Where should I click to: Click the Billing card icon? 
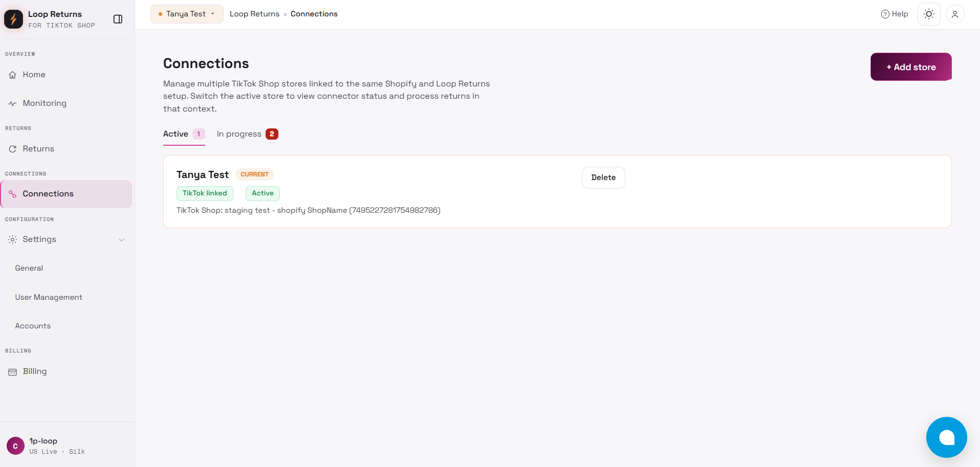click(13, 372)
